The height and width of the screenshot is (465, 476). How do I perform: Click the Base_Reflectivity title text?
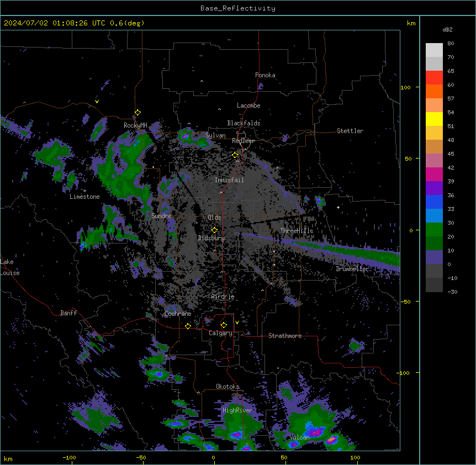click(x=238, y=8)
